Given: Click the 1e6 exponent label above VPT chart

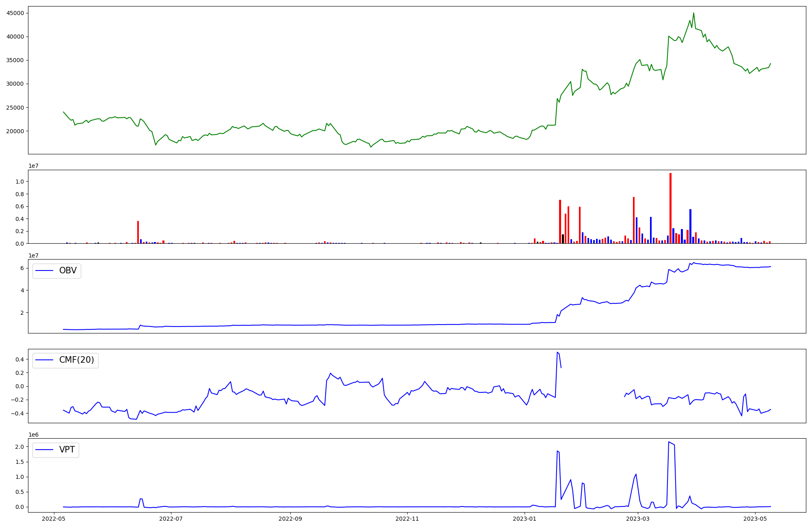Looking at the screenshot, I should (34, 435).
